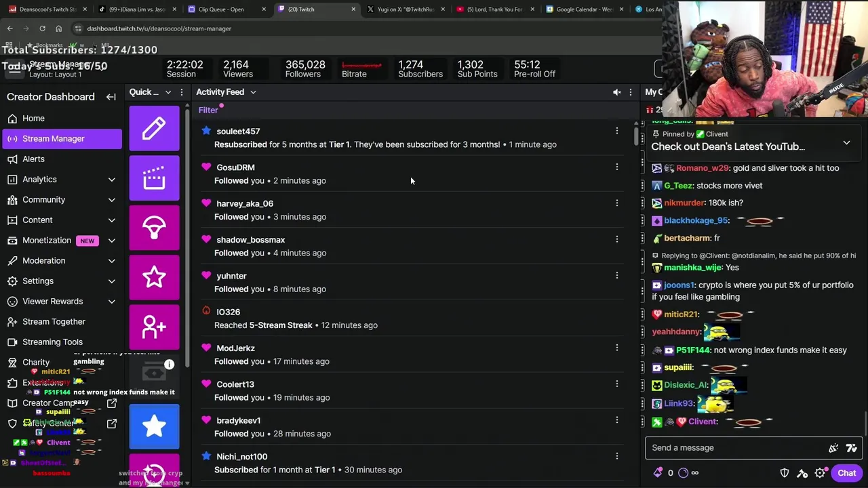The image size is (868, 488).
Task: Expand the pinned chat message chevron
Action: click(846, 143)
